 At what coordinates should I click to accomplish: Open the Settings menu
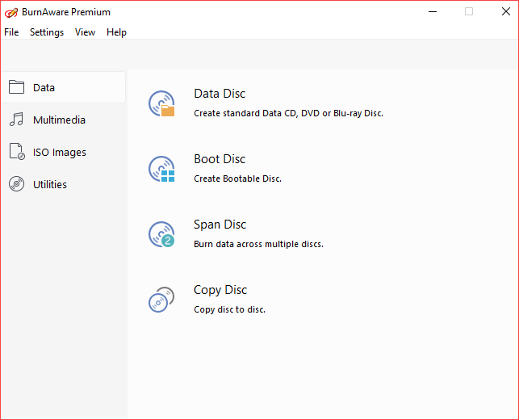47,32
